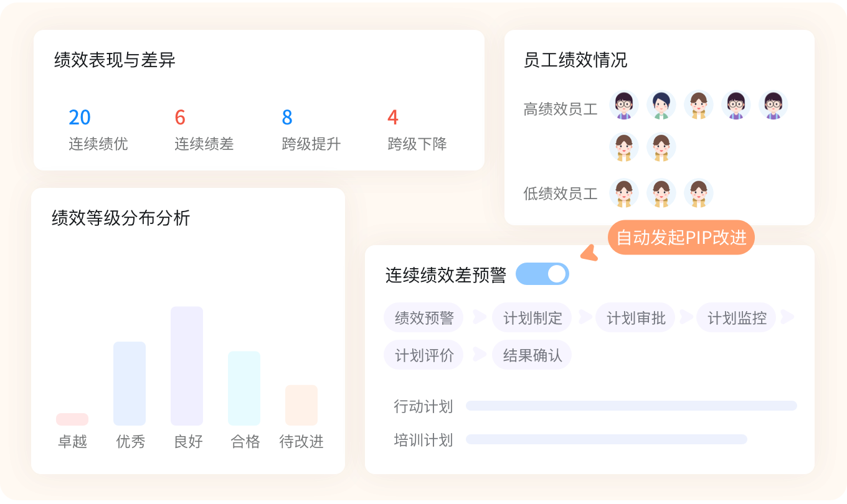This screenshot has width=847, height=504.
Task: Select the 待改进 bar in the distribution chart
Action: pyautogui.click(x=301, y=405)
